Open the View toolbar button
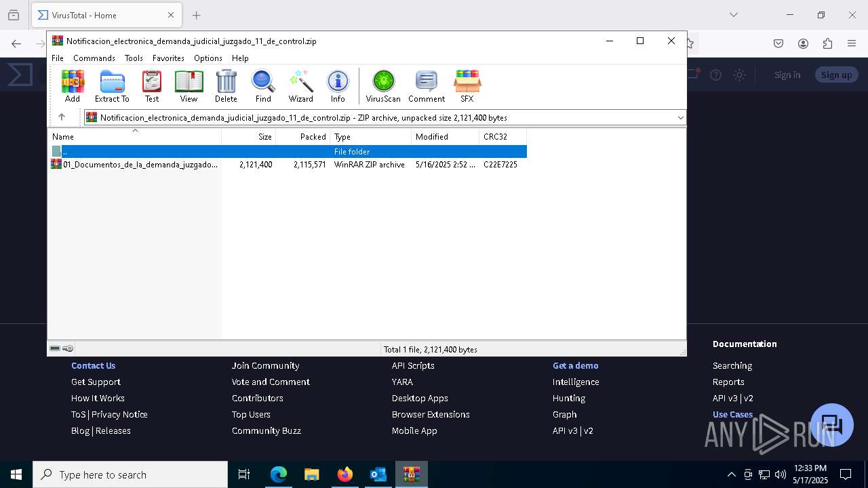This screenshot has width=868, height=488. tap(189, 86)
